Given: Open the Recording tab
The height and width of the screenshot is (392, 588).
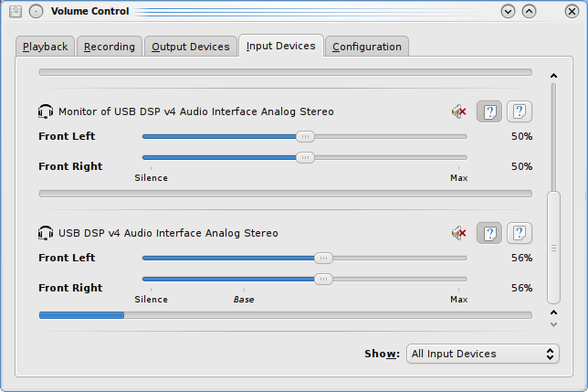Looking at the screenshot, I should [110, 47].
